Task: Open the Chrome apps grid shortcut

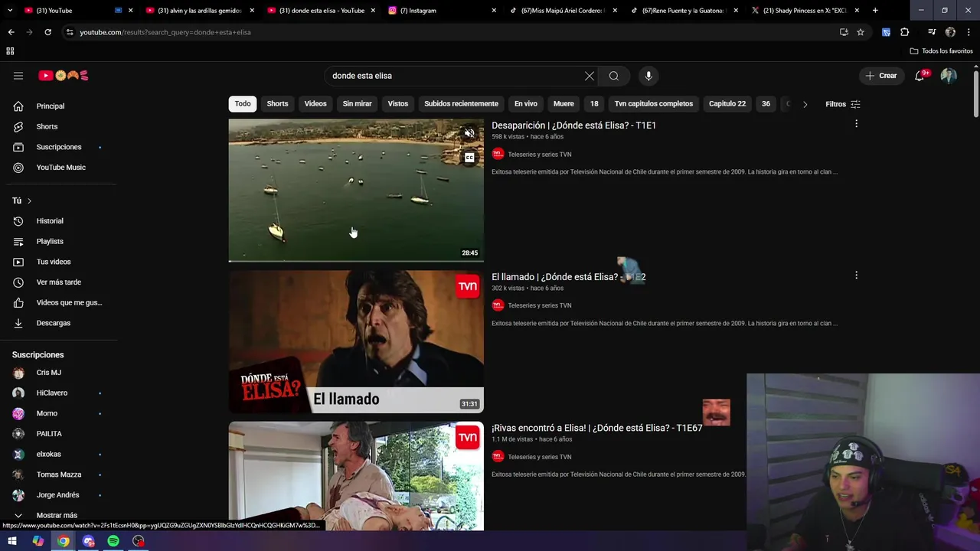Action: tap(10, 51)
